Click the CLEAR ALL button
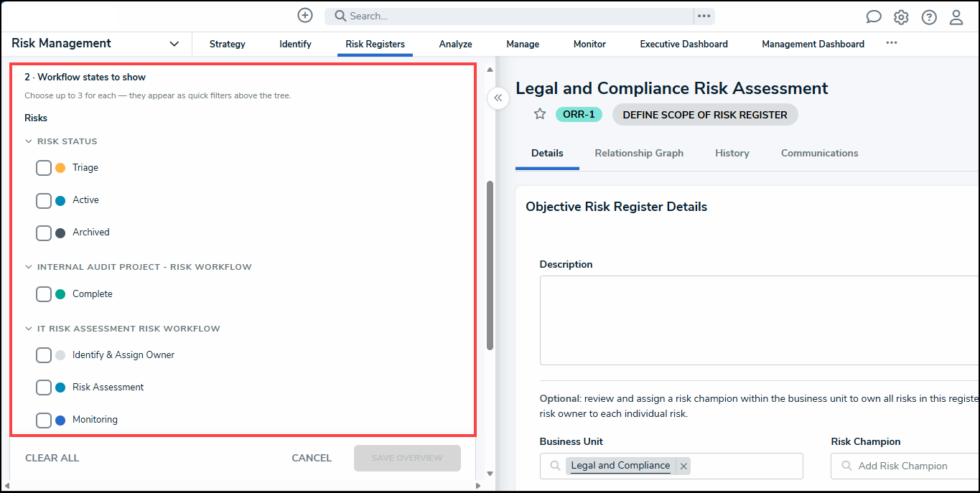This screenshot has width=980, height=493. [52, 458]
